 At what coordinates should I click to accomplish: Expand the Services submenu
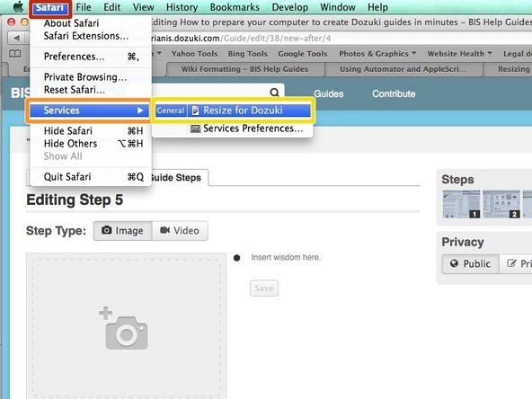coord(89,111)
